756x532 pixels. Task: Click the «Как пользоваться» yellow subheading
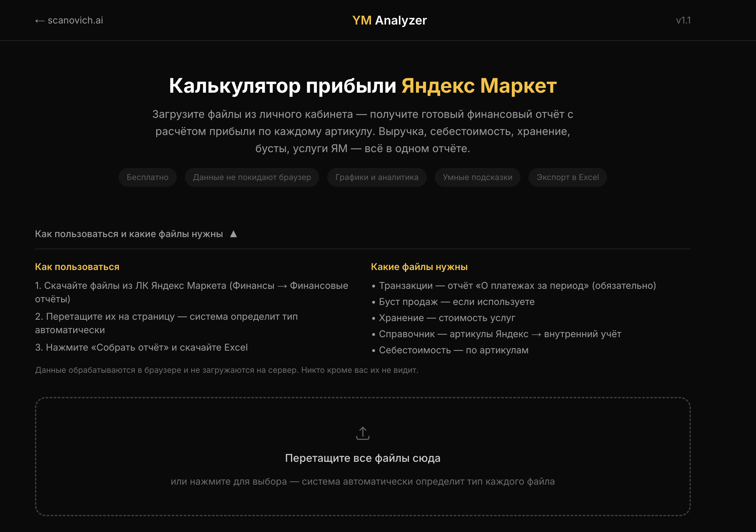point(77,267)
